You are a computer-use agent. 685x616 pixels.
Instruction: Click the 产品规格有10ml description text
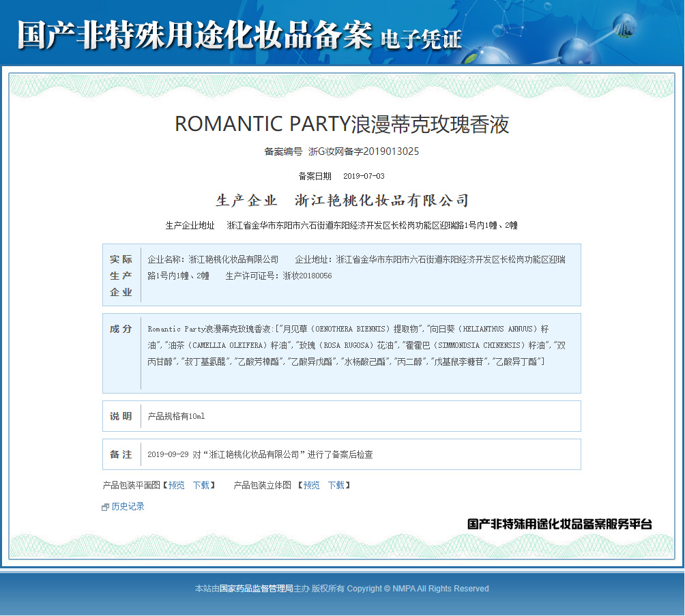point(177,416)
